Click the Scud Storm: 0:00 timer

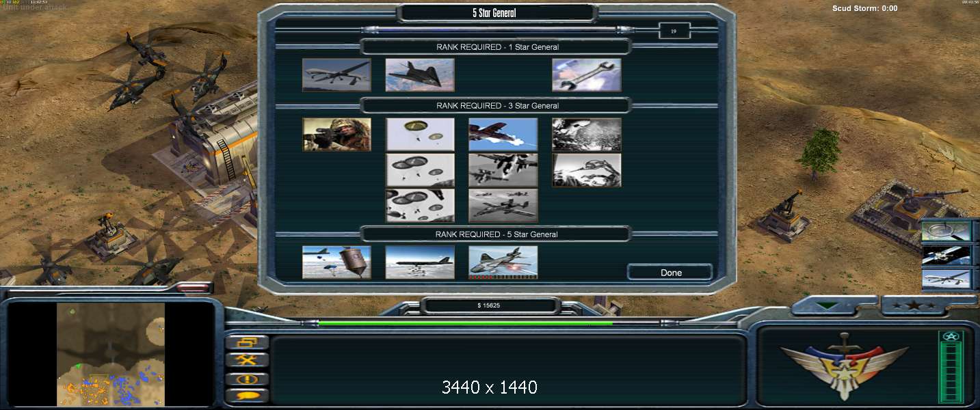click(x=864, y=9)
